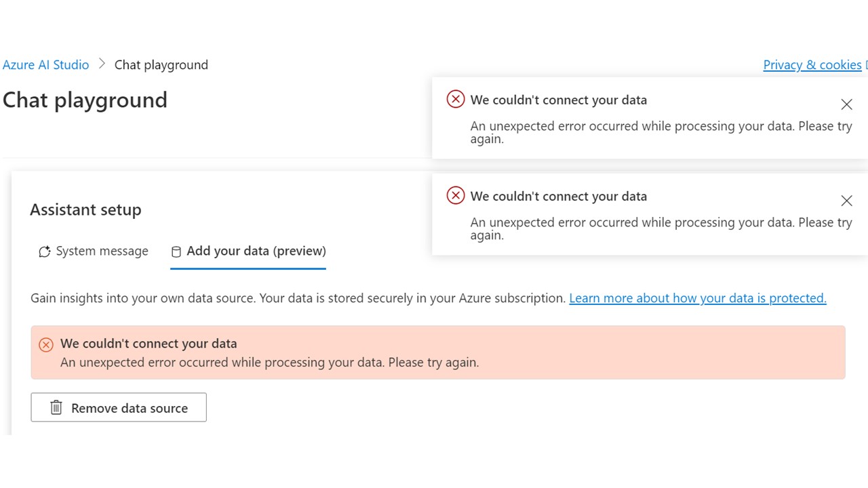
Task: Click the red error icon in the first toast
Action: click(456, 100)
